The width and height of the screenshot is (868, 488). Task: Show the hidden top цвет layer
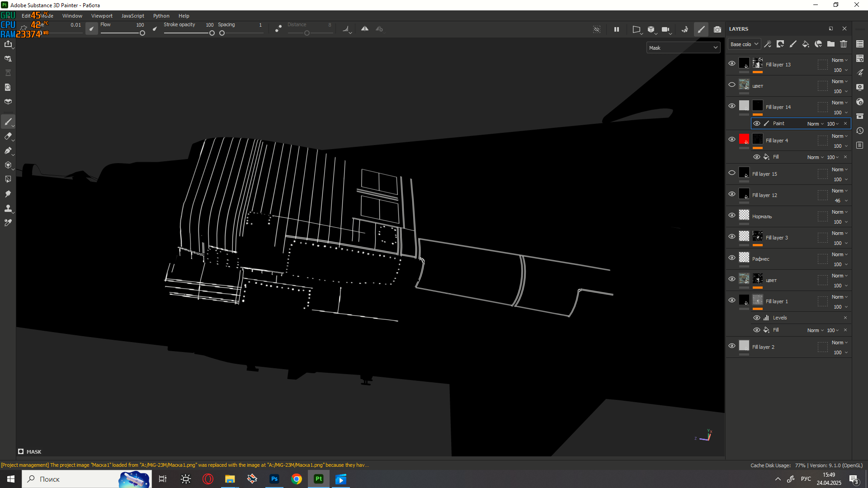732,84
